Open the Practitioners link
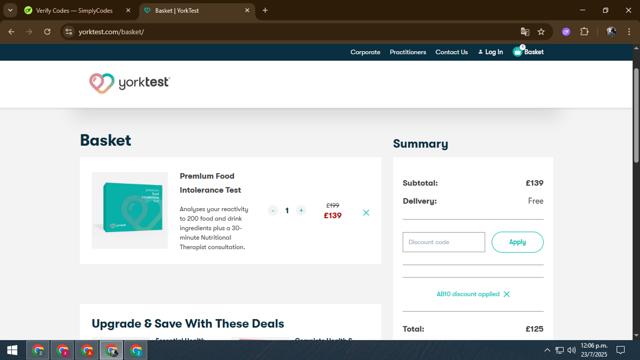This screenshot has width=640, height=360. click(x=408, y=52)
